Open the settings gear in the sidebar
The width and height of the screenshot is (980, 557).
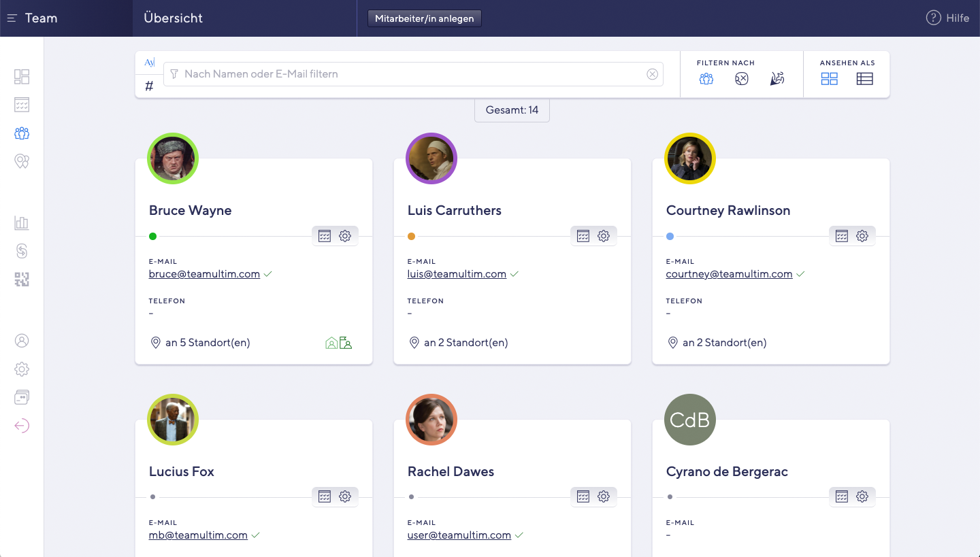[x=22, y=369]
